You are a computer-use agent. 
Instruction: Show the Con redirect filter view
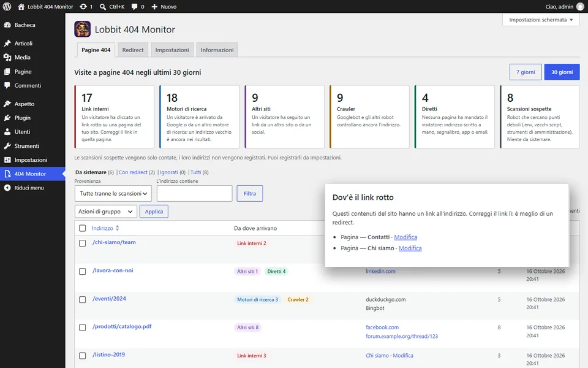coord(133,172)
